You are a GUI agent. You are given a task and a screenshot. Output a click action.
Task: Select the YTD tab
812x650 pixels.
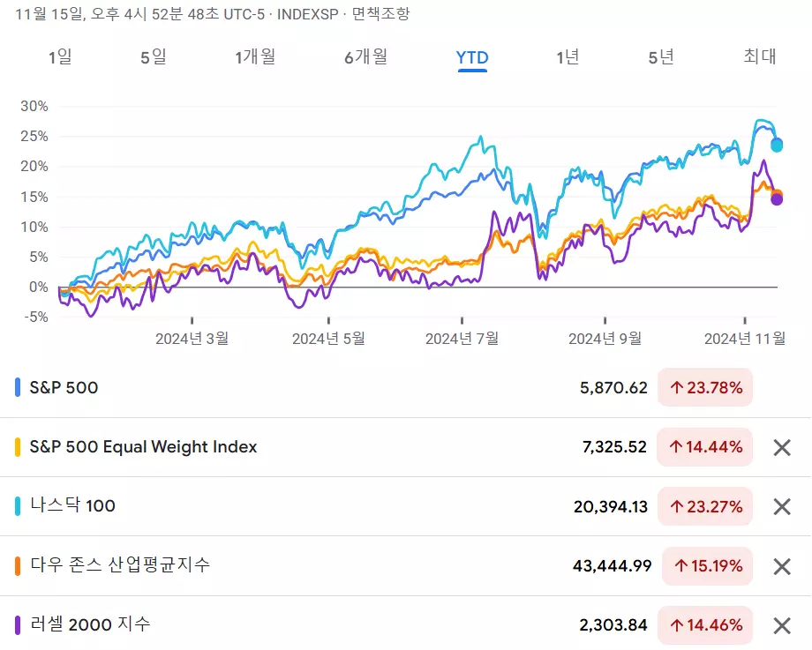(472, 57)
